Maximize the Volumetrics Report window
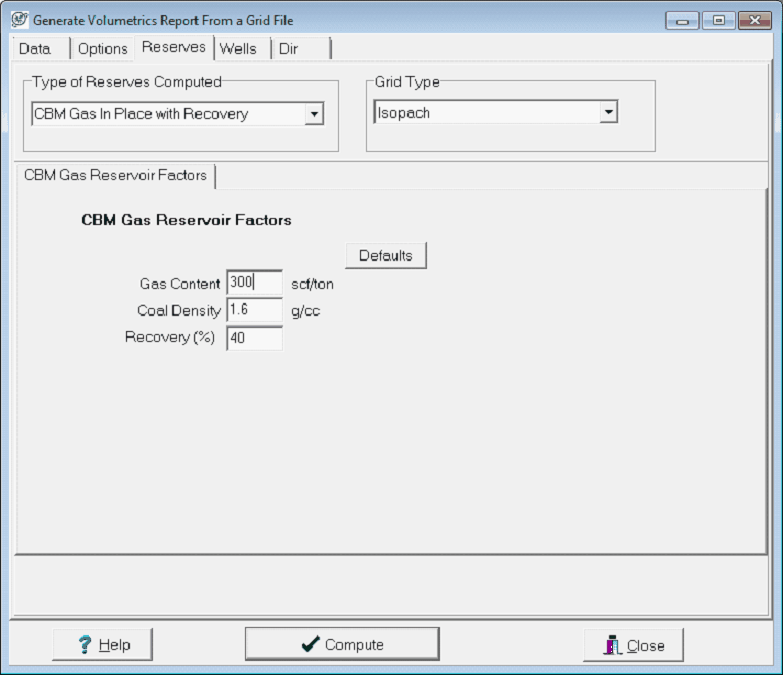 coord(717,20)
